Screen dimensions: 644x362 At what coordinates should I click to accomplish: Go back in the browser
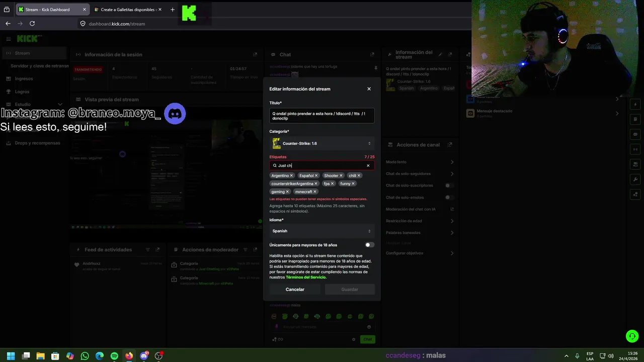point(8,24)
